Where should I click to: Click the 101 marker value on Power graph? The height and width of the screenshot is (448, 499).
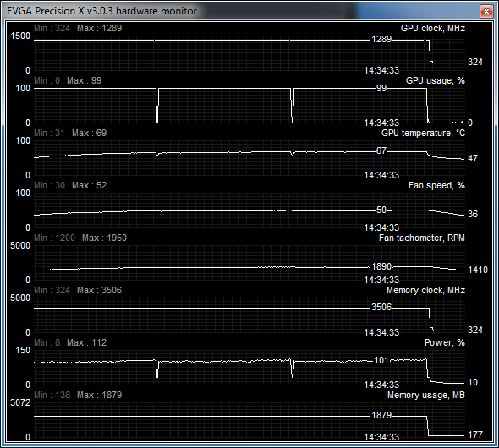[381, 361]
